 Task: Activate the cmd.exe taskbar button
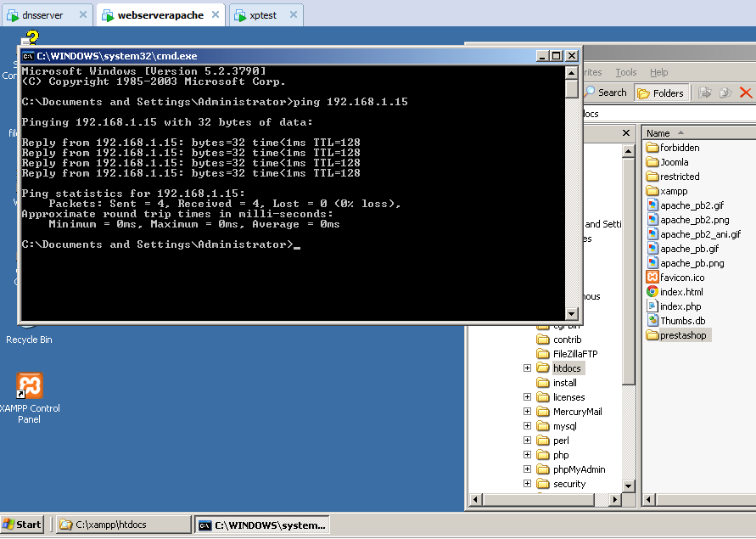[x=262, y=525]
